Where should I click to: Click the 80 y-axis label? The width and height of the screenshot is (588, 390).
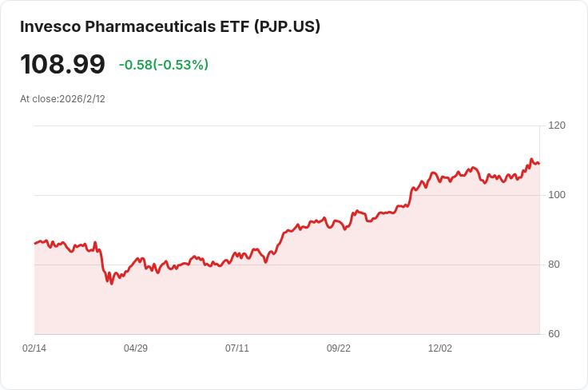(x=554, y=265)
